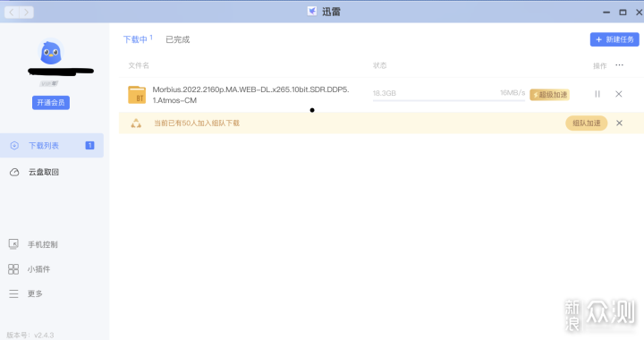Click the BT folder icon of Morbius task

[137, 95]
